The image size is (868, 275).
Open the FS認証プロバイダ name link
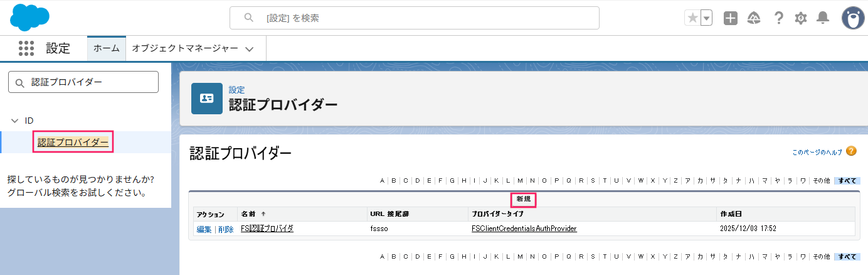click(267, 229)
